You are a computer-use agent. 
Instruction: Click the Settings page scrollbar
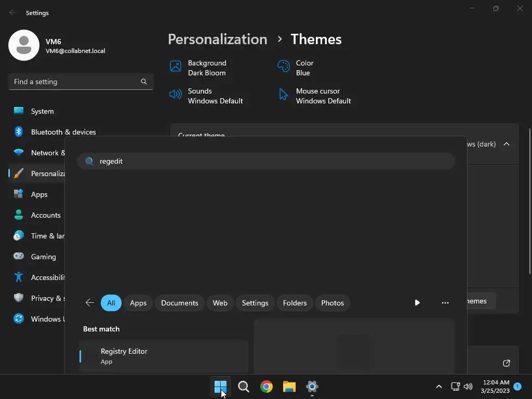[529, 201]
